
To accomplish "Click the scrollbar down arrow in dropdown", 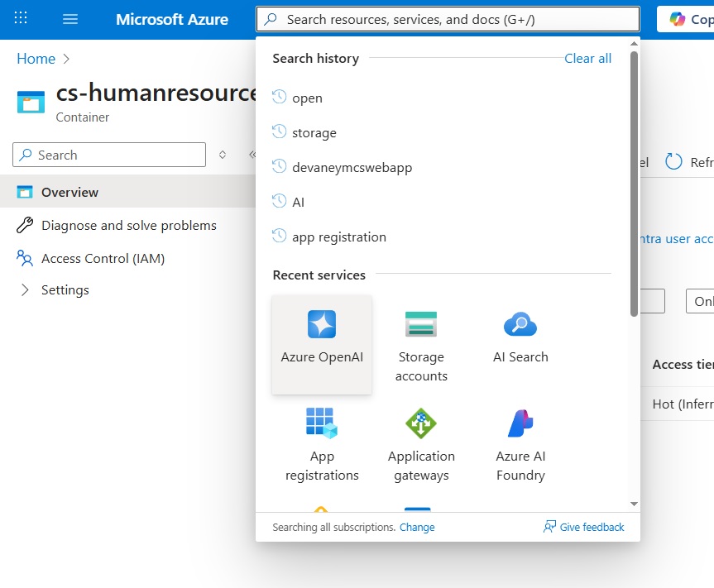I will [634, 504].
